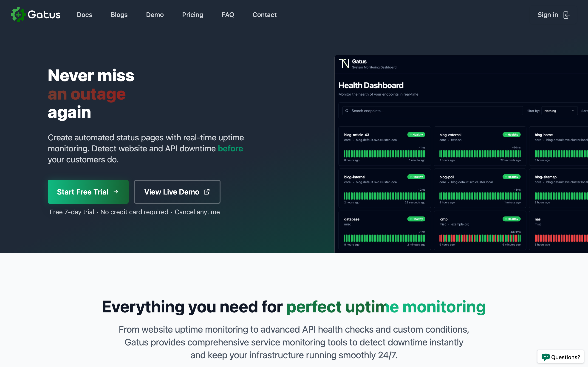
Task: Go to the Pricing page
Action: (192, 15)
